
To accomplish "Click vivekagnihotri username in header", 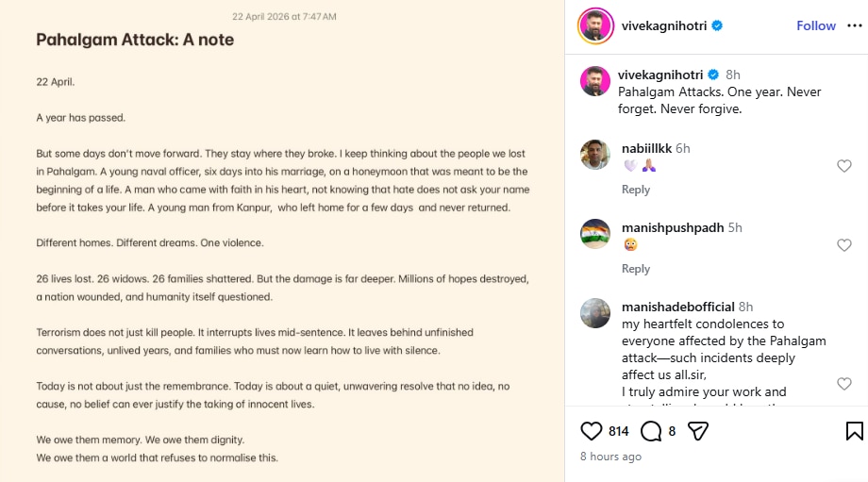I will 664,25.
